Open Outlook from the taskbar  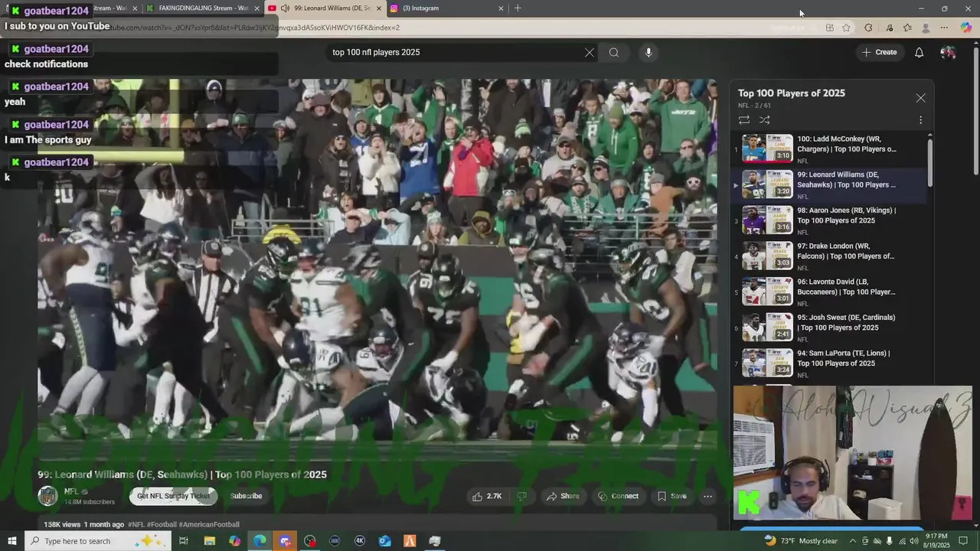point(384,541)
